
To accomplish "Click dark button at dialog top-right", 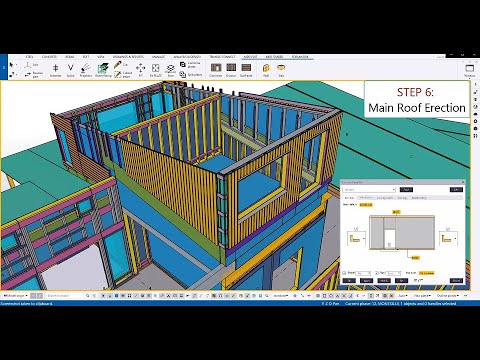I will (456, 190).
